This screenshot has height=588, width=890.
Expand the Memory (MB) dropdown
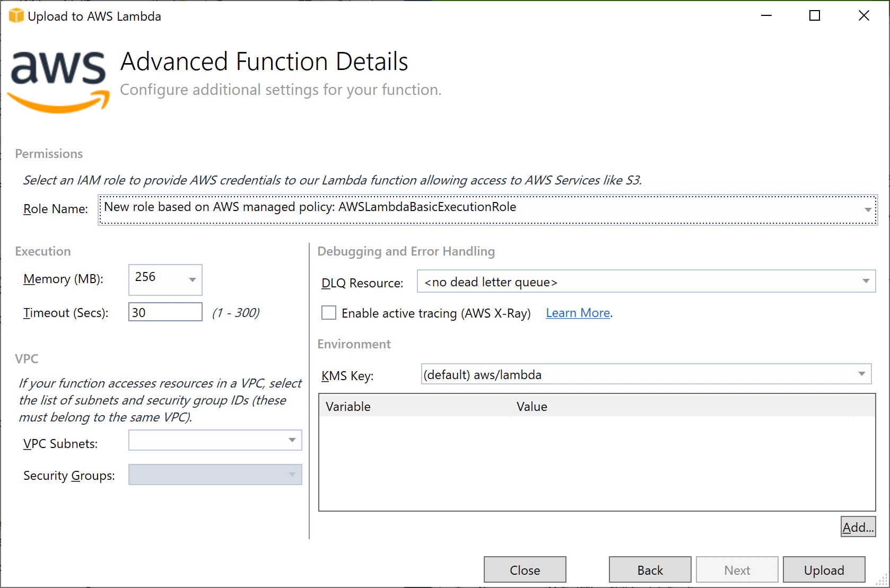coord(165,279)
